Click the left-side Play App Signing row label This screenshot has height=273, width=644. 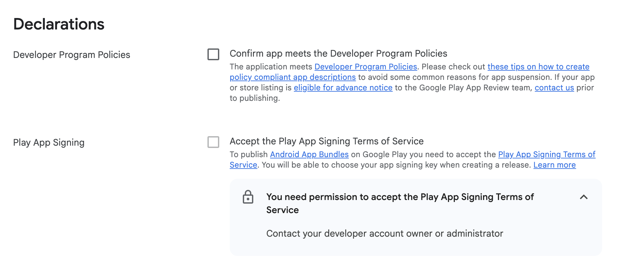click(x=49, y=143)
